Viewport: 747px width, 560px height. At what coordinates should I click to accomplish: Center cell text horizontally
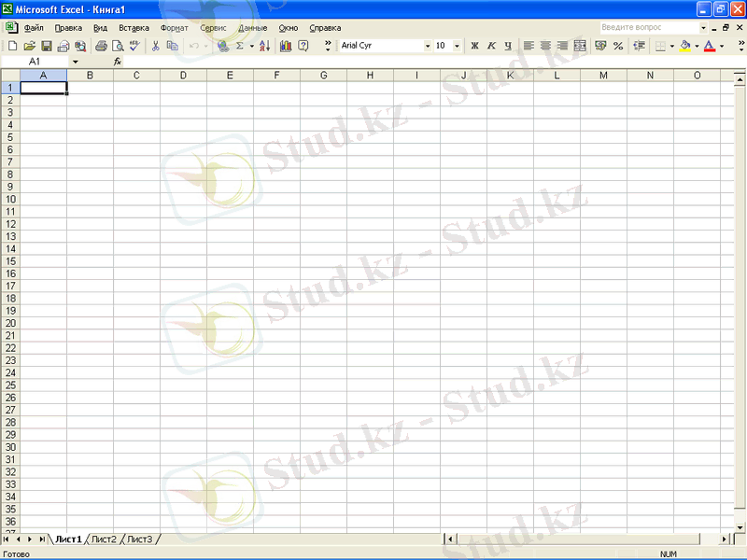[545, 46]
